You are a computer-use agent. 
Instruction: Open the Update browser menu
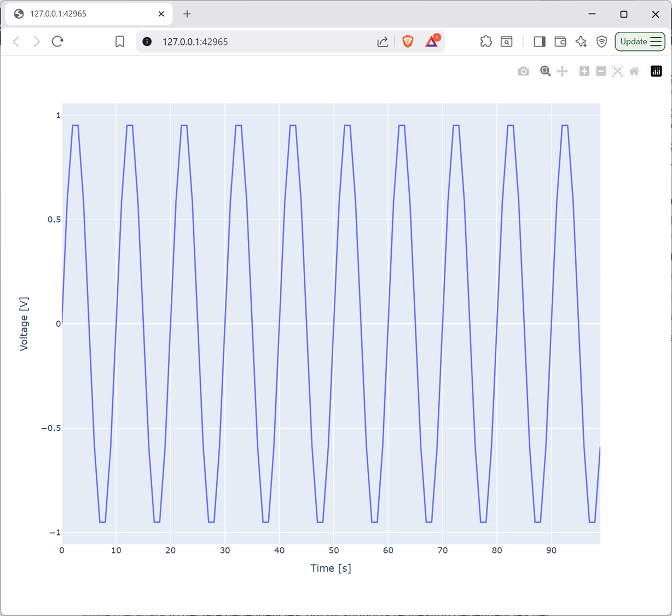[x=640, y=42]
